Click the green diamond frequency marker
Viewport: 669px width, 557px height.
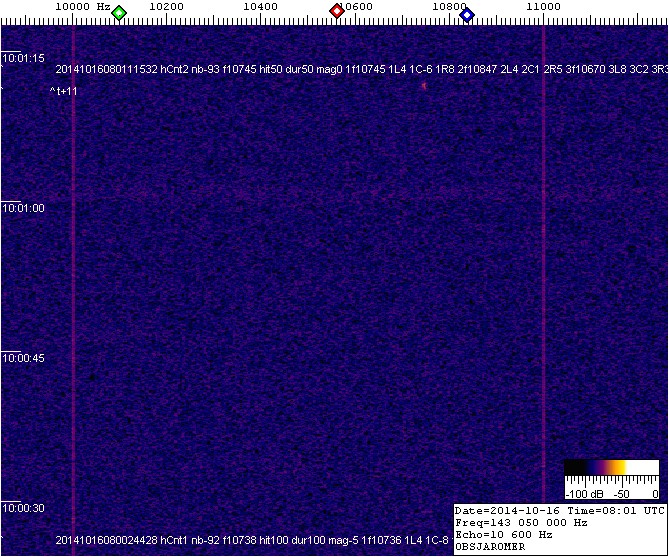[119, 13]
